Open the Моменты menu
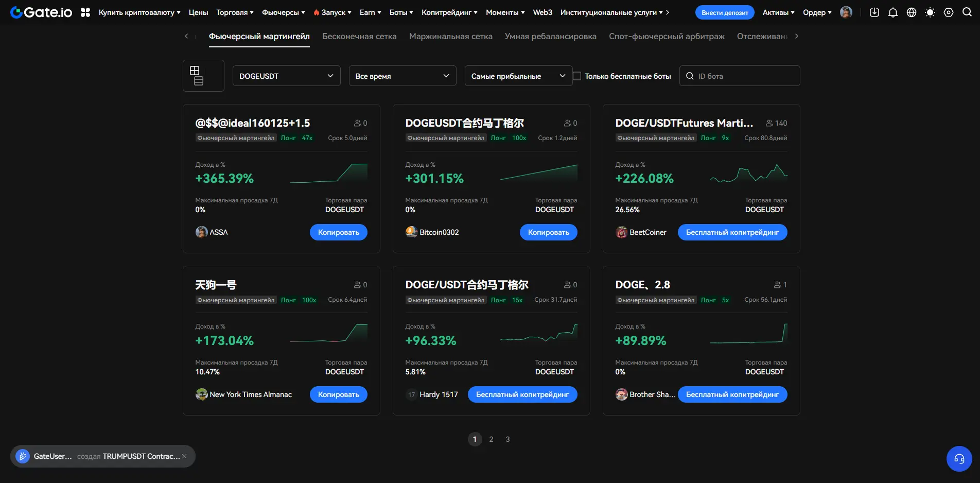 tap(505, 12)
